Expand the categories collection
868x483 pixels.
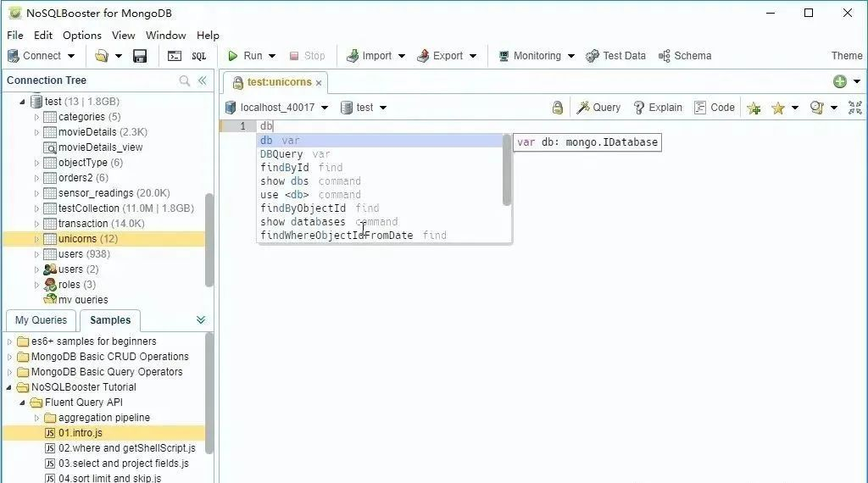(x=36, y=117)
